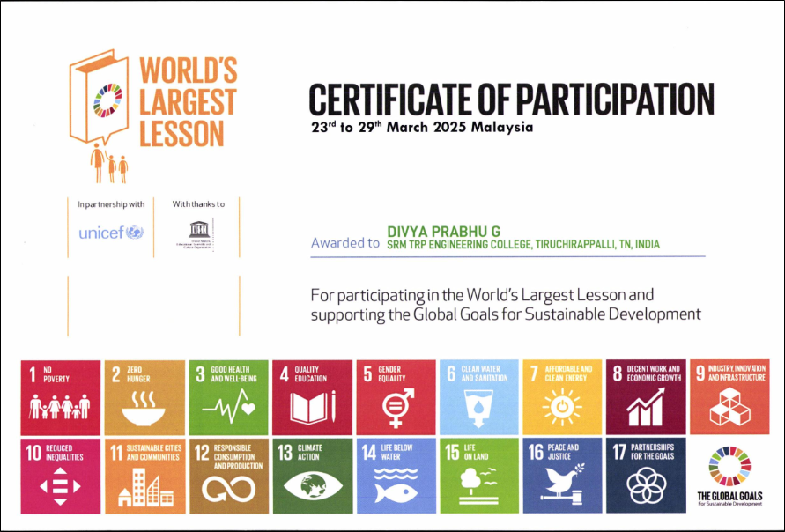Select the Peace and Justice goal 16 tile
785x532 pixels.
pyautogui.click(x=562, y=476)
